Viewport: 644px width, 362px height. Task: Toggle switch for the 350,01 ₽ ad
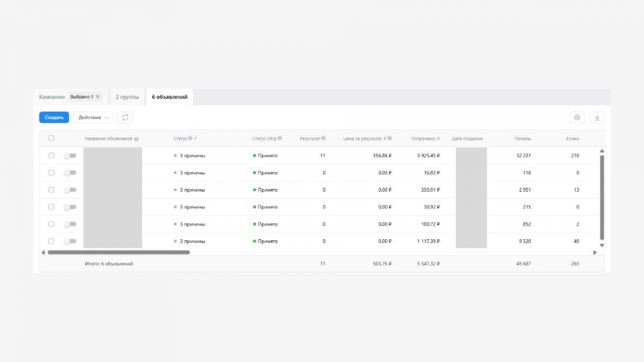click(70, 190)
